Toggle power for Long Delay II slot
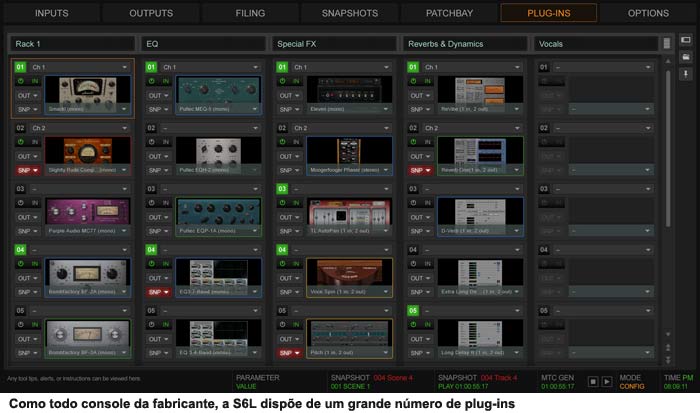This screenshot has height=413, width=700. coord(413,325)
